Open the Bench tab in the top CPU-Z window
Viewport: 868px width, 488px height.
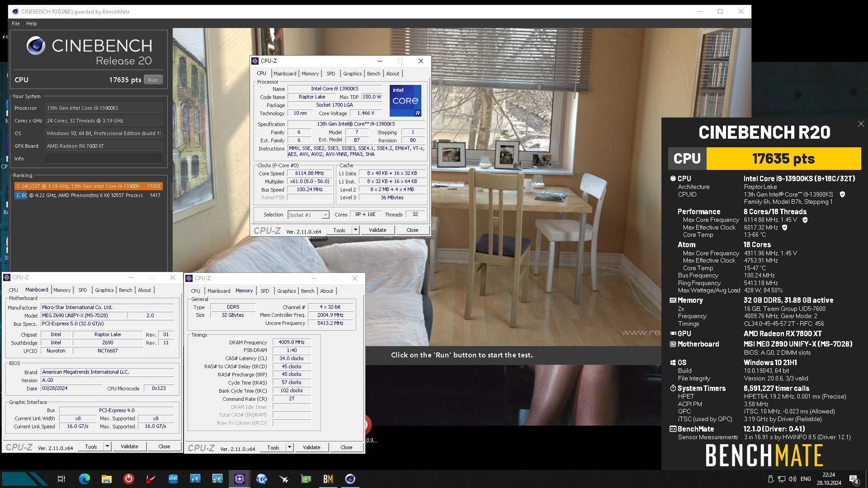tap(373, 74)
